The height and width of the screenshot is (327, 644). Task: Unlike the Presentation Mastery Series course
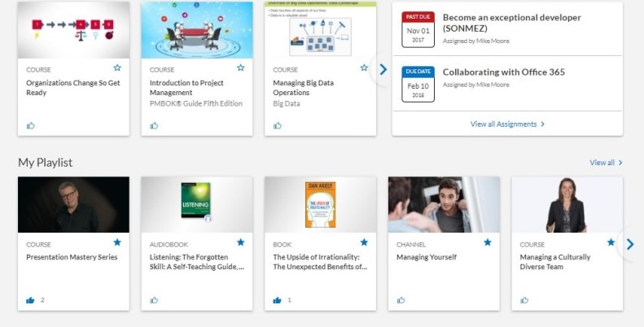click(30, 300)
